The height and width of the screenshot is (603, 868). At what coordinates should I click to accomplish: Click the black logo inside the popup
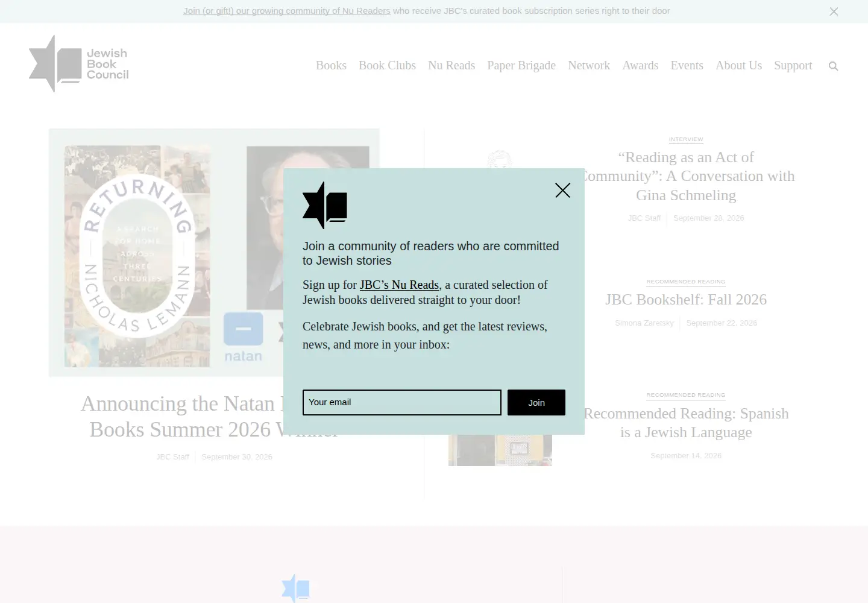pos(325,206)
